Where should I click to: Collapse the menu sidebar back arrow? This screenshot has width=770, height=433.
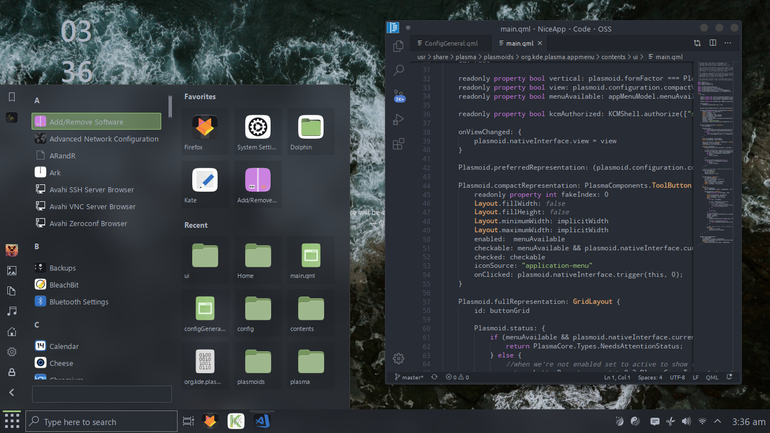click(12, 392)
